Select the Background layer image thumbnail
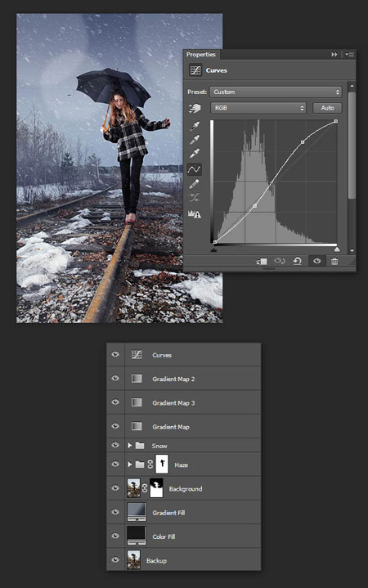Viewport: 368px width, 588px height. [134, 488]
